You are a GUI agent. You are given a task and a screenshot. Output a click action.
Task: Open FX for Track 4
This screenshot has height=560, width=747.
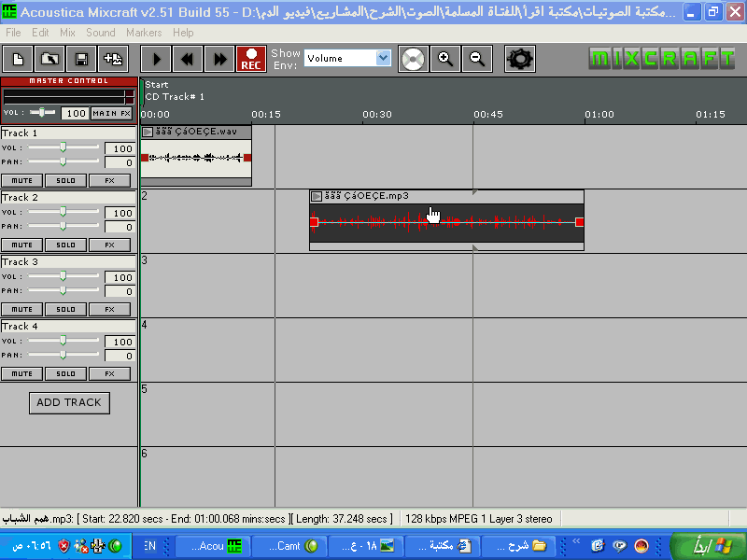tap(109, 374)
